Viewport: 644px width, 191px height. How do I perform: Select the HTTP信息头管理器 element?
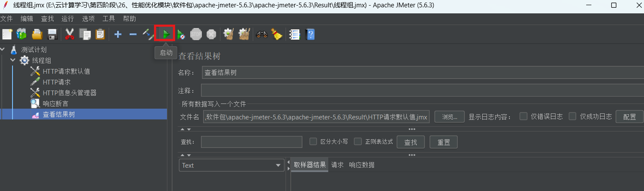click(69, 93)
